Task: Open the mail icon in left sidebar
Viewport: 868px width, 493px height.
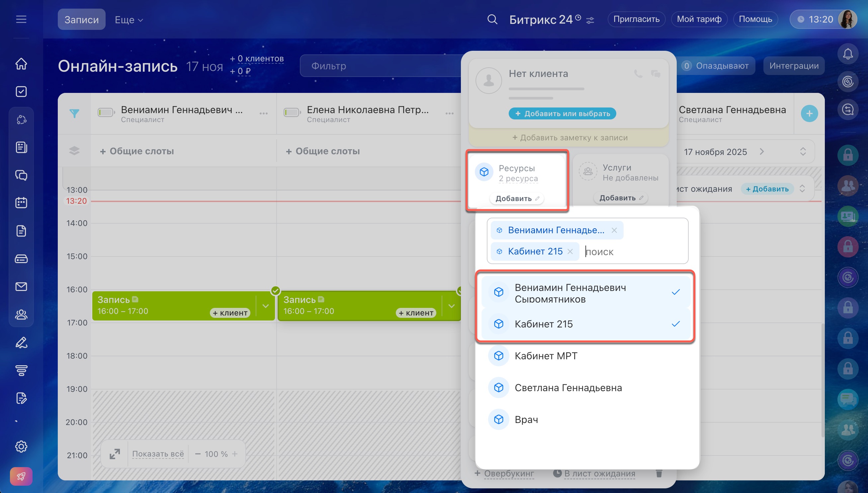Action: click(21, 287)
